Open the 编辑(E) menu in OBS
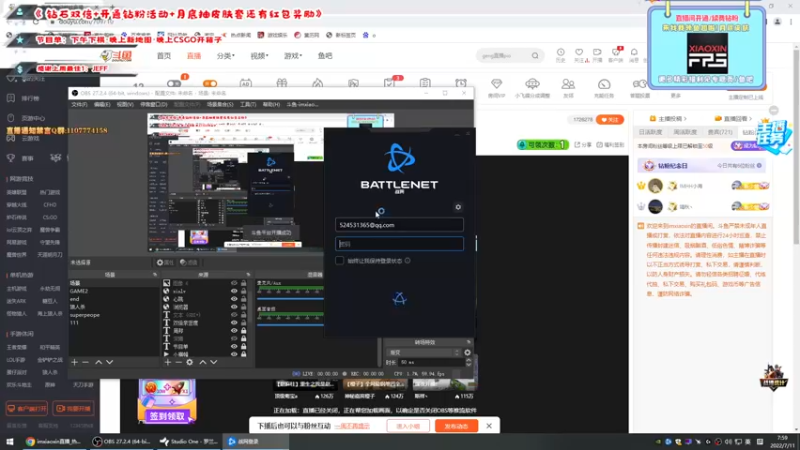Image resolution: width=800 pixels, height=450 pixels. (x=102, y=105)
